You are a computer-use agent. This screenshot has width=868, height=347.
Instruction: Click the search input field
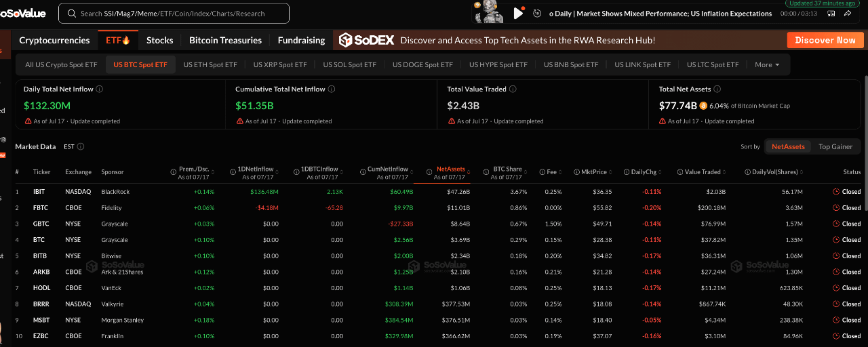pos(174,14)
